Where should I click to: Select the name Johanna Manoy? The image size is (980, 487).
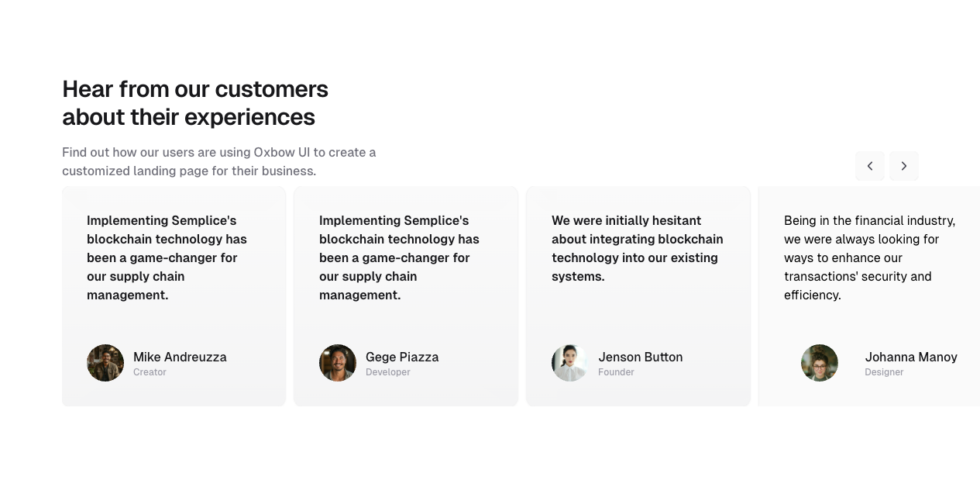[911, 357]
